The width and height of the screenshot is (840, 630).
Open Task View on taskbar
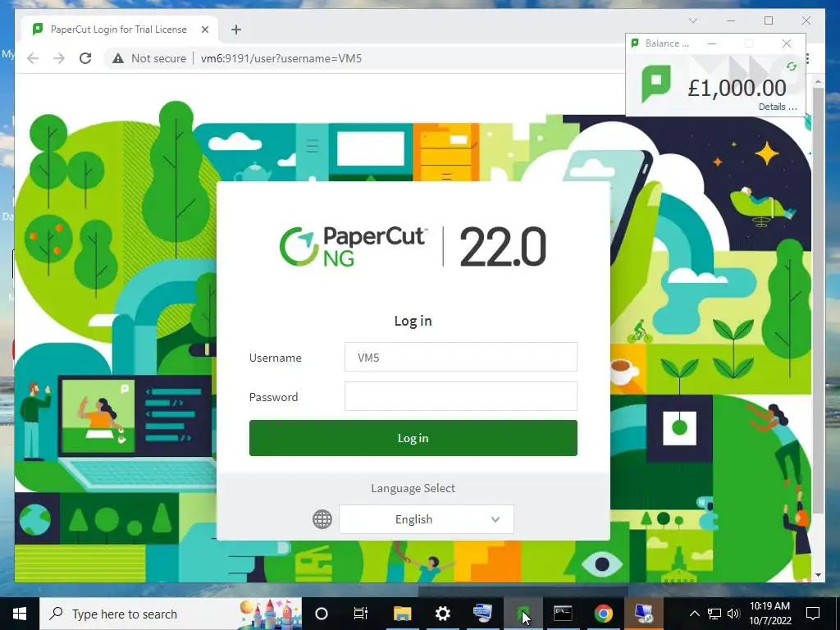click(361, 614)
